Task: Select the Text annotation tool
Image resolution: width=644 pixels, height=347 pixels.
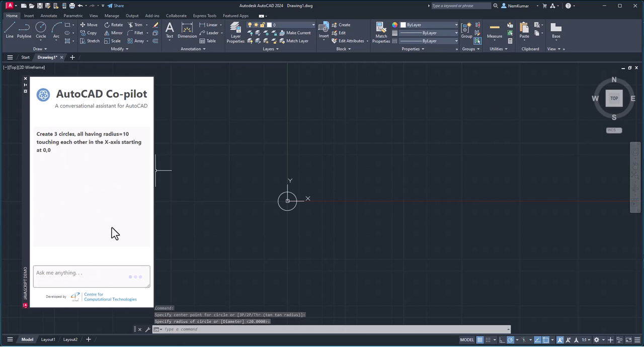Action: [x=170, y=30]
